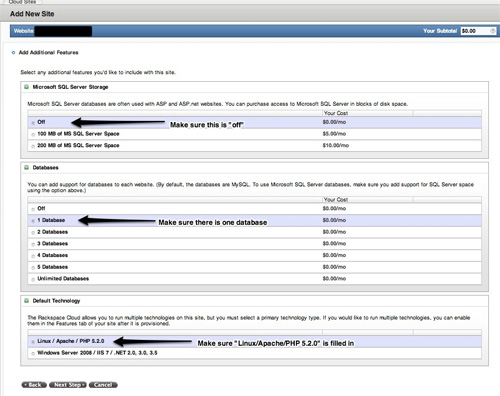This screenshot has height=396, width=500.
Task: Select 200 MB of MS SQL Server Space
Action: (33, 146)
